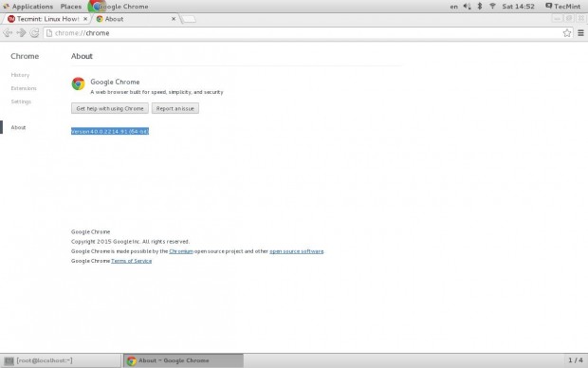Open Extensions in the Chrome sidebar
Image resolution: width=588 pixels, height=368 pixels.
[24, 88]
